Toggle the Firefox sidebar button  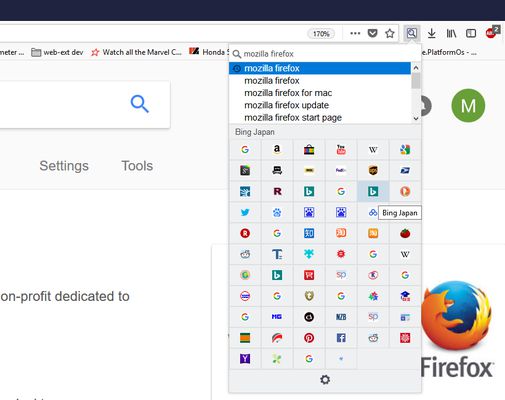coord(471,33)
